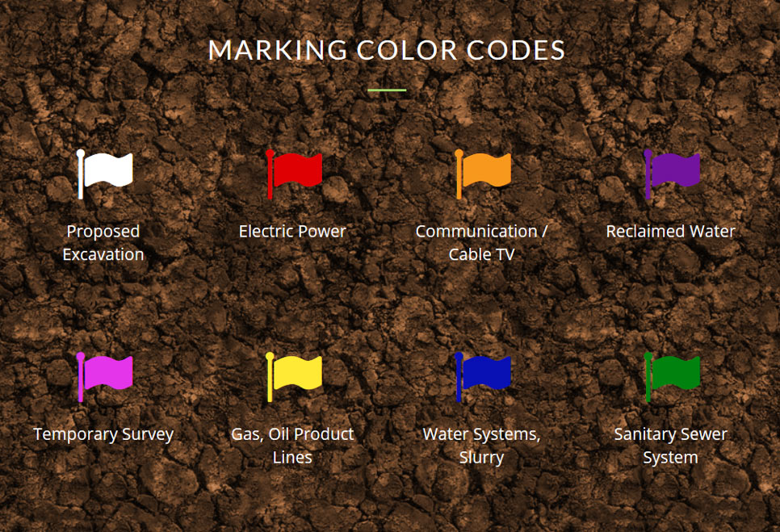Click the "Temporary Survey" label
The width and height of the screenshot is (780, 532).
(x=103, y=434)
